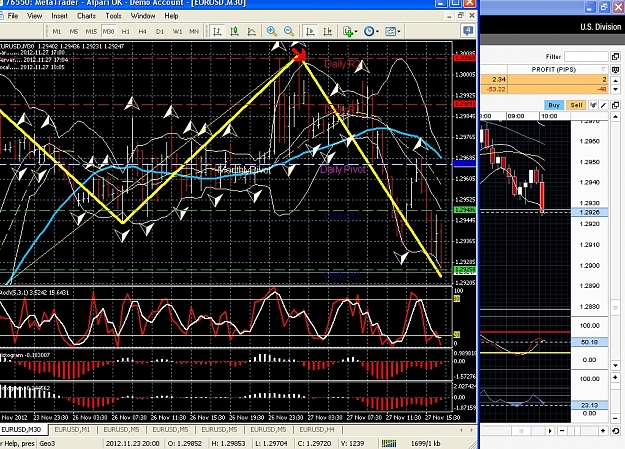This screenshot has width=625, height=449.
Task: Click the chat bubble icon in toolbar
Action: (x=468, y=31)
